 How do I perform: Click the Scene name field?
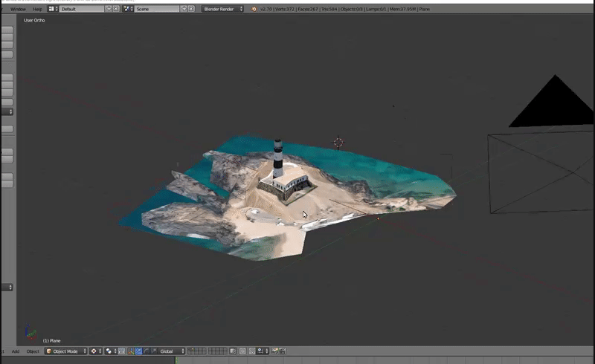coord(157,9)
